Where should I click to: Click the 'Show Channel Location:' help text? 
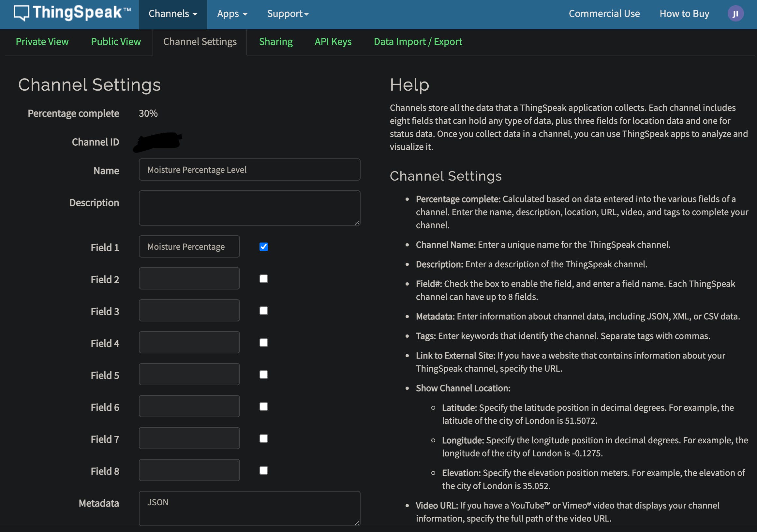pyautogui.click(x=463, y=388)
